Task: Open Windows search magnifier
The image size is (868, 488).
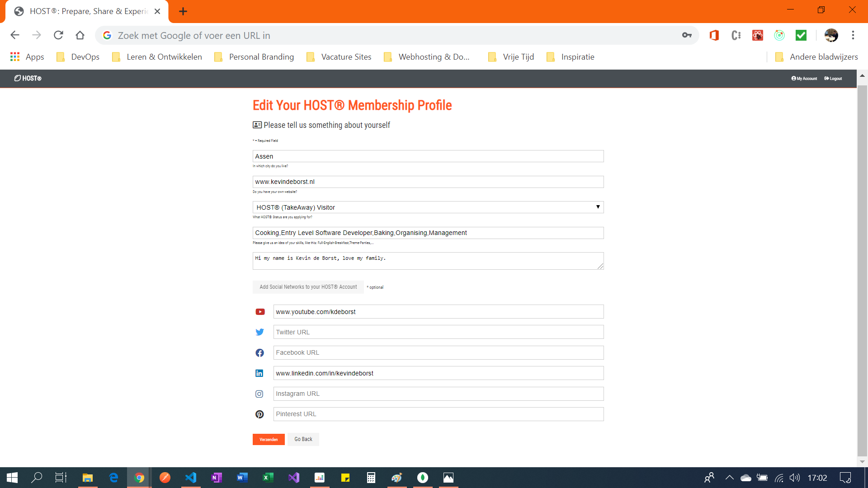Action: 37,478
